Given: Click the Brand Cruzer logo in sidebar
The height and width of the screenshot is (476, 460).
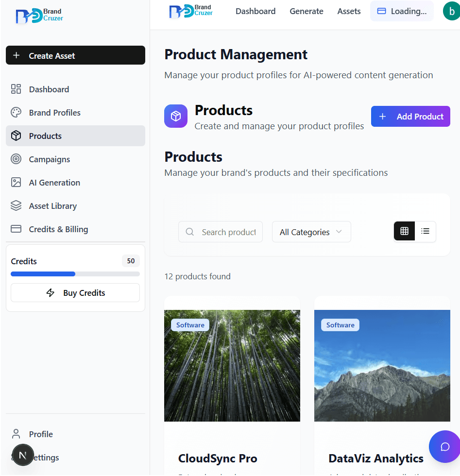Looking at the screenshot, I should [39, 16].
